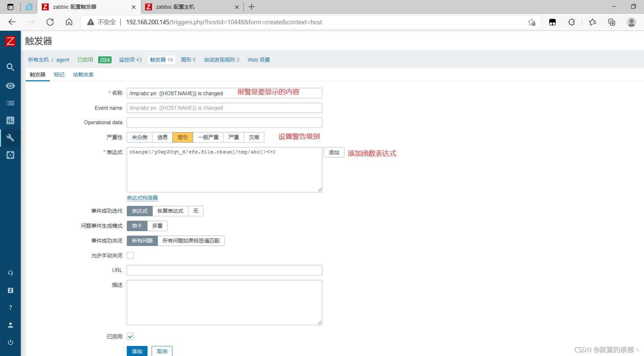
Task: Open the 表达式构造器 link
Action: (x=142, y=198)
